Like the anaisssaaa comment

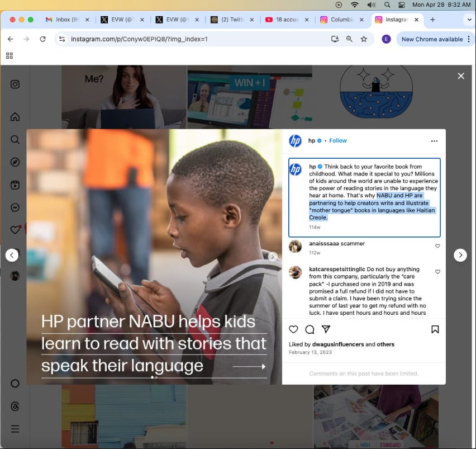pyautogui.click(x=437, y=246)
